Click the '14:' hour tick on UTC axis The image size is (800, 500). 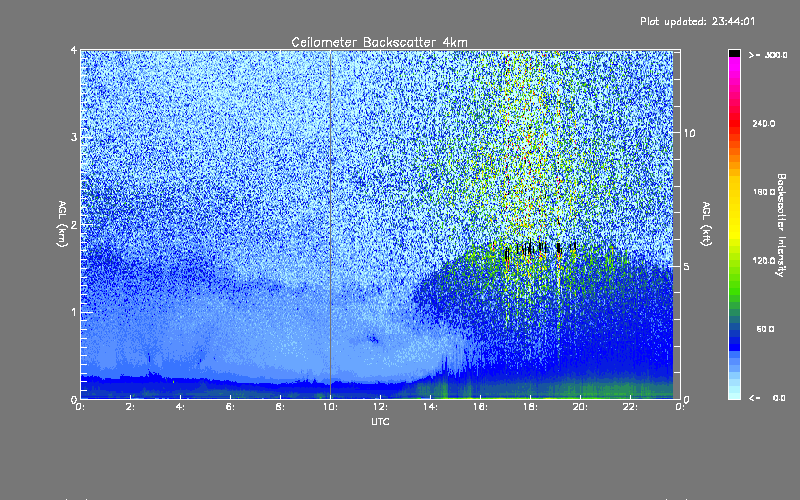pyautogui.click(x=430, y=407)
